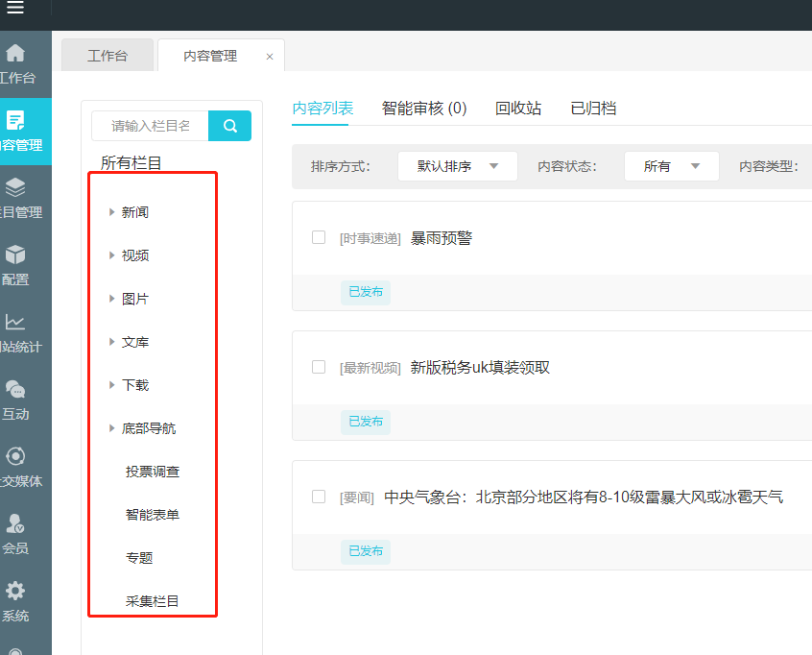This screenshot has width=812, height=655.
Task: Select the Content Management sidebar icon
Action: (15, 121)
